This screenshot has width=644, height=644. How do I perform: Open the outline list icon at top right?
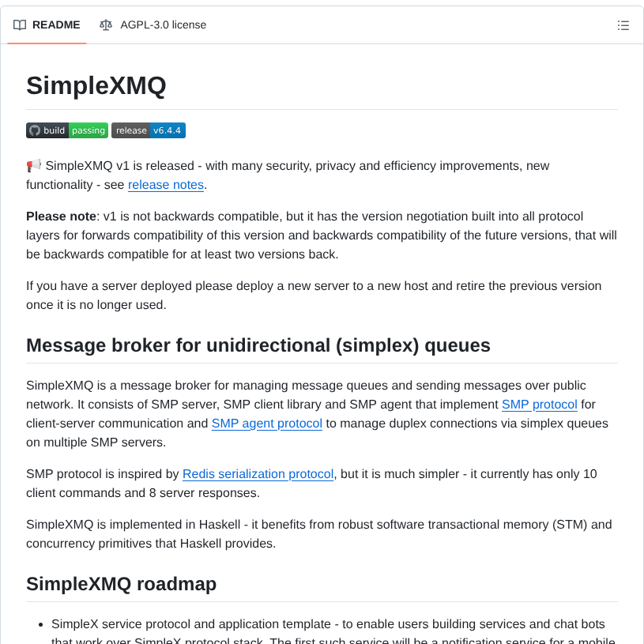pos(623,24)
